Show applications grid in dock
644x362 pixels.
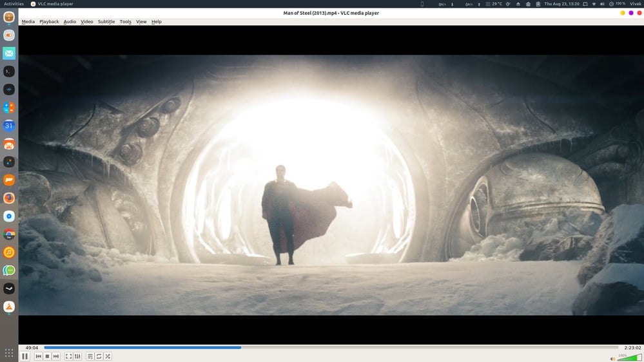coord(9,352)
